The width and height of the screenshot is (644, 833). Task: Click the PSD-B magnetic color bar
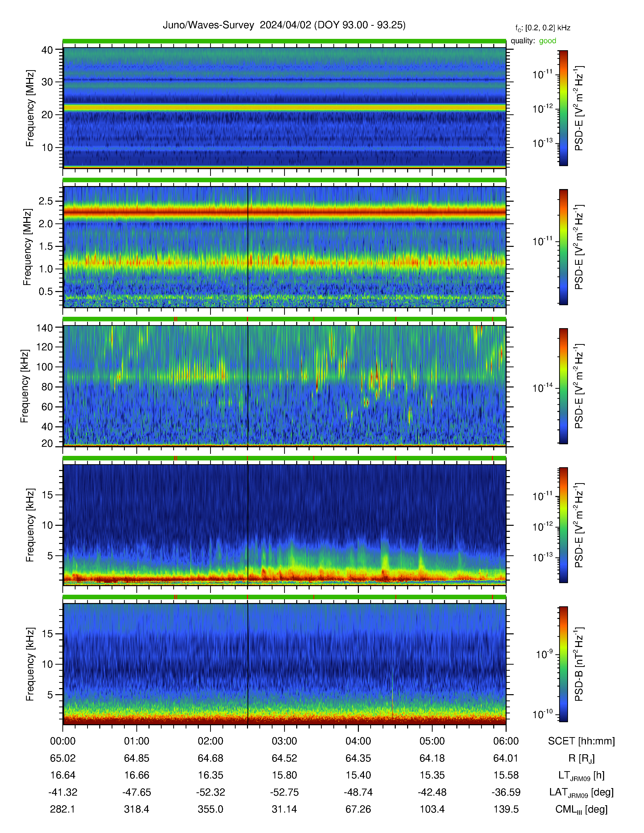[x=563, y=664]
